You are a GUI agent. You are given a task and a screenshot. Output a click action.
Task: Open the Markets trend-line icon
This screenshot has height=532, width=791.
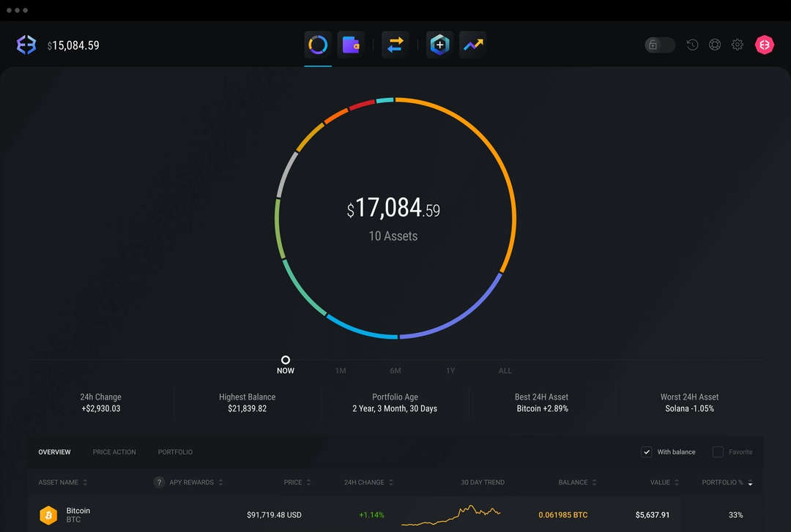click(472, 45)
